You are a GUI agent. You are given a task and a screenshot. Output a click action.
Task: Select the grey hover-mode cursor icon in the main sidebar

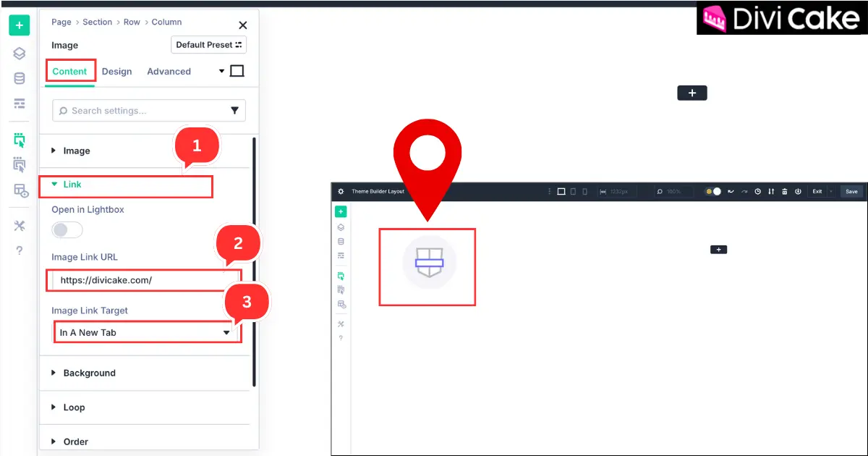[20, 165]
